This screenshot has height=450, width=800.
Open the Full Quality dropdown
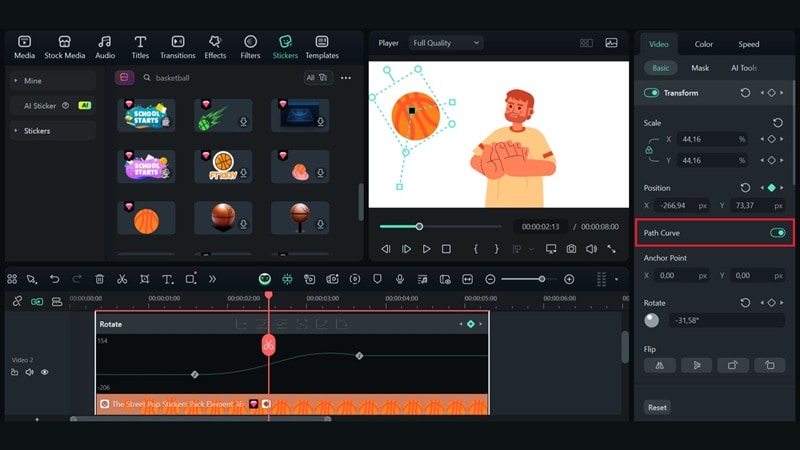click(446, 43)
